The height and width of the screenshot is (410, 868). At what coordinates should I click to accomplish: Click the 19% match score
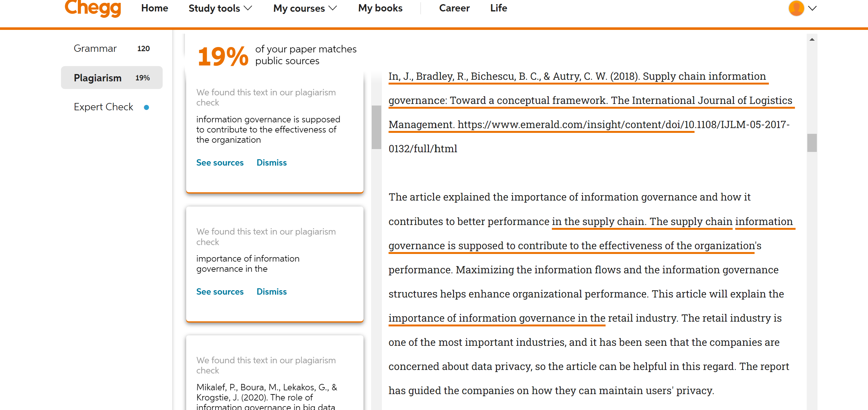click(x=223, y=56)
